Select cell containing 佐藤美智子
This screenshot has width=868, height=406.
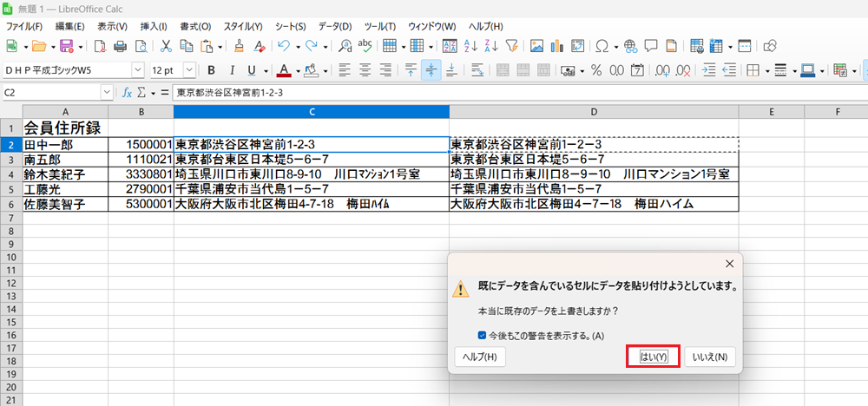click(x=65, y=204)
